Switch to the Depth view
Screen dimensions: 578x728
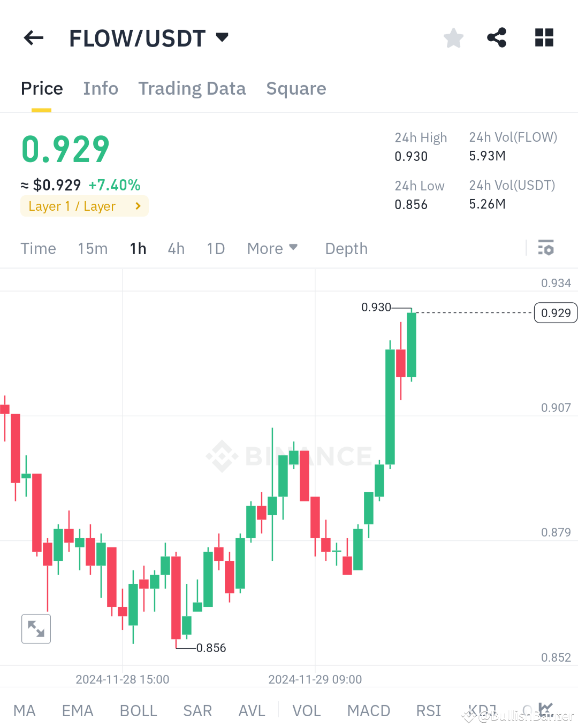click(346, 248)
